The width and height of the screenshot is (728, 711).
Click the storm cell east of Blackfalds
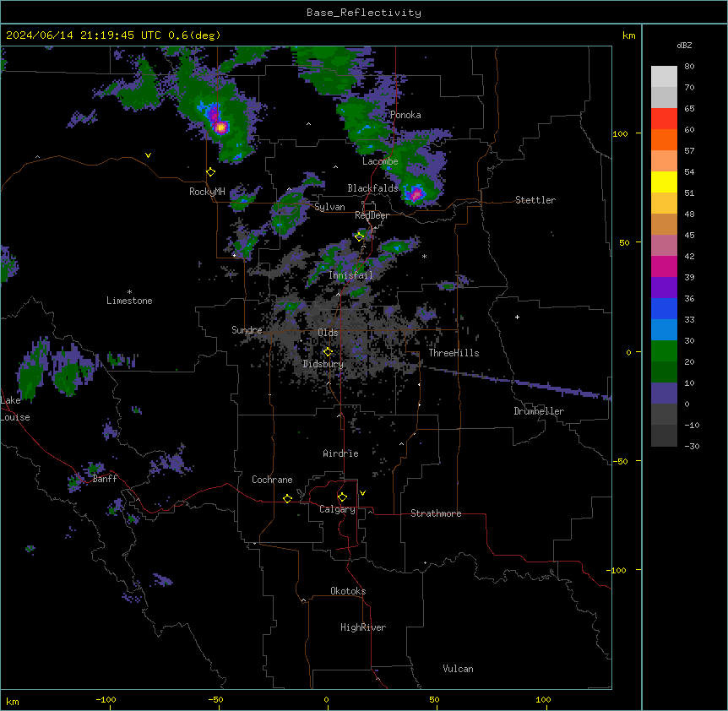(415, 194)
